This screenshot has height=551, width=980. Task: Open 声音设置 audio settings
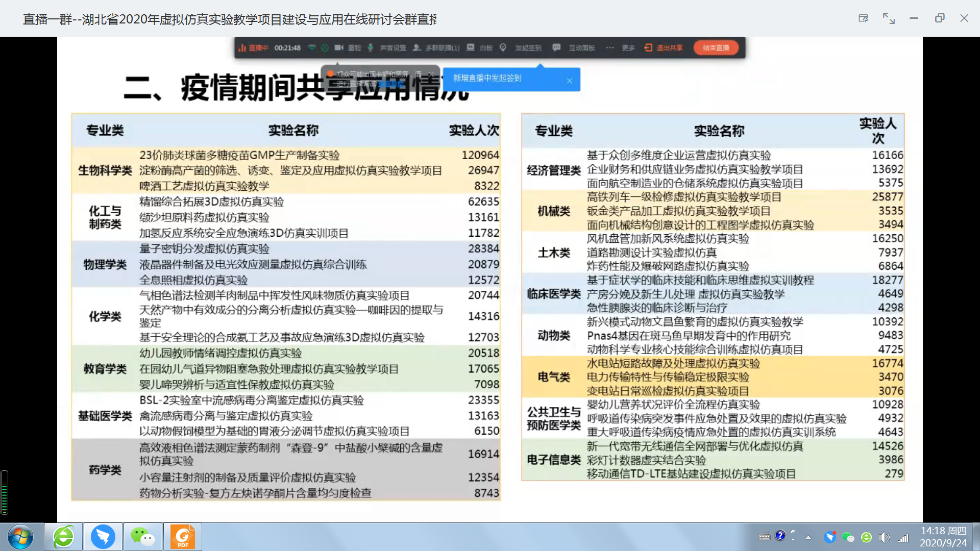point(393,48)
